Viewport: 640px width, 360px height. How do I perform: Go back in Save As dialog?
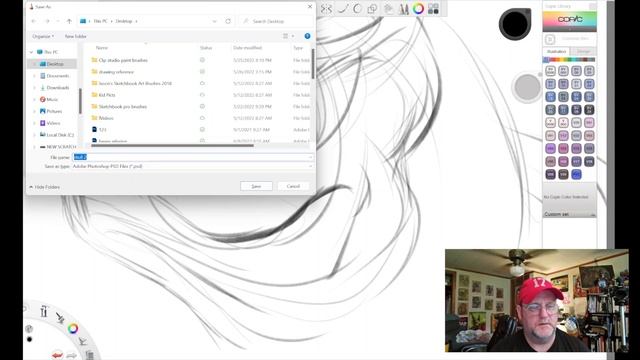pyautogui.click(x=34, y=21)
